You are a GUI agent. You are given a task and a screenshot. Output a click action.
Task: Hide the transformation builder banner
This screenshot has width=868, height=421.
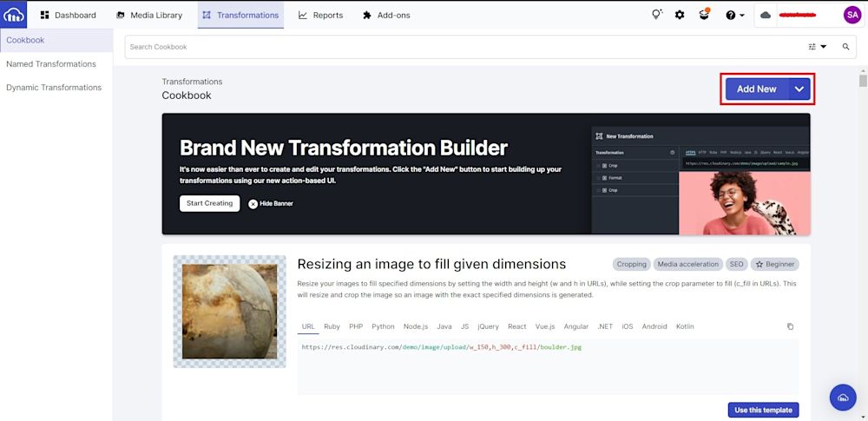(271, 203)
